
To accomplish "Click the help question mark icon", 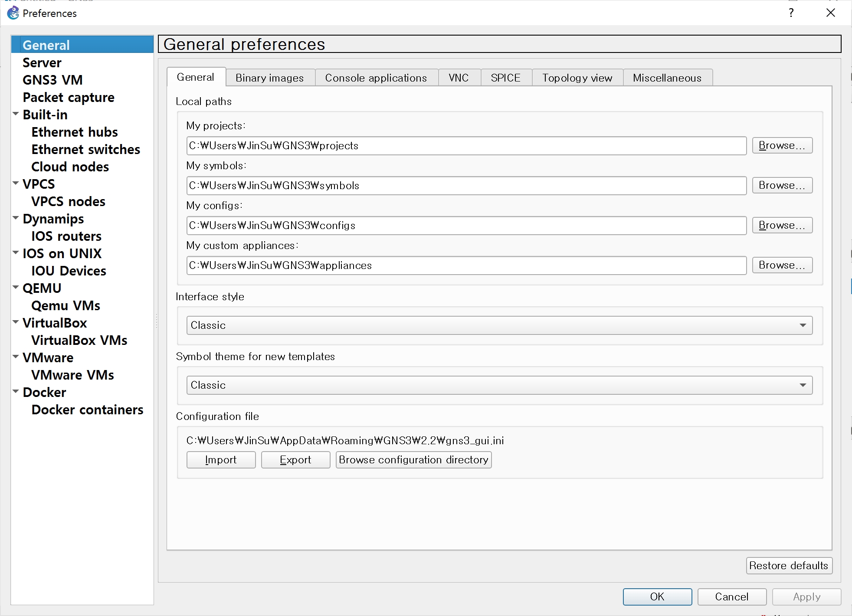I will [x=791, y=13].
